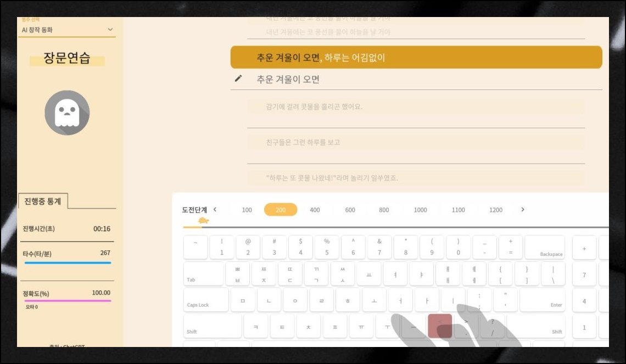Click the Backspace key on virtual keyboard
626x364 pixels.
(x=545, y=247)
